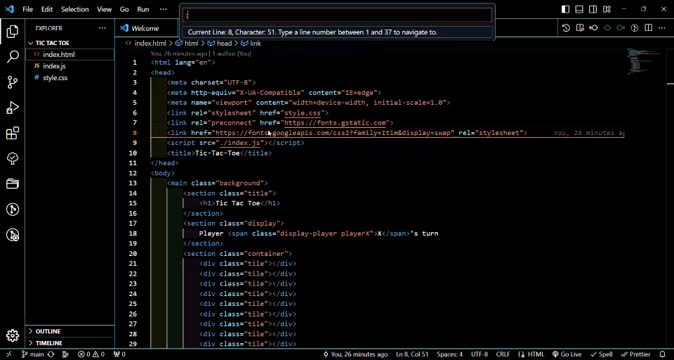Open remote window icon in status bar
This screenshot has width=674, height=360.
pyautogui.click(x=9, y=354)
